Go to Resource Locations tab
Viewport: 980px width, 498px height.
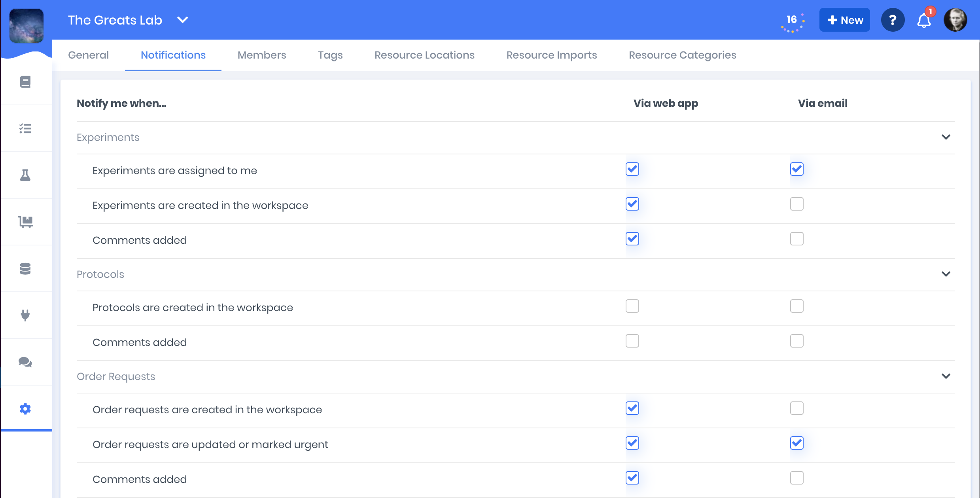pyautogui.click(x=424, y=55)
